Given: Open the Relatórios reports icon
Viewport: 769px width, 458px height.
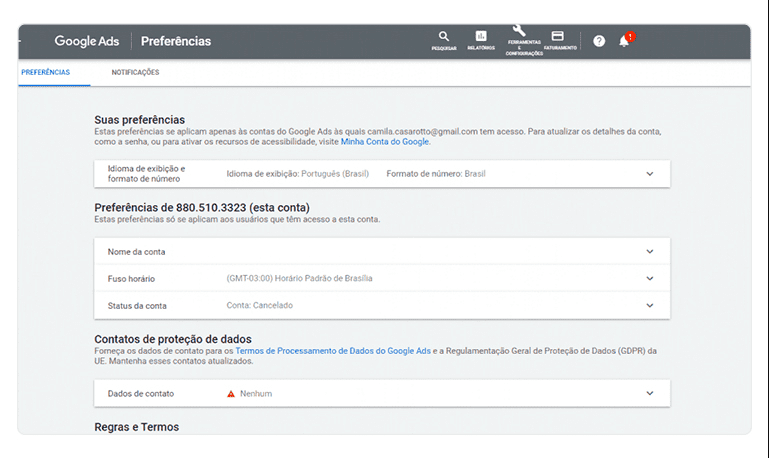Looking at the screenshot, I should point(481,37).
